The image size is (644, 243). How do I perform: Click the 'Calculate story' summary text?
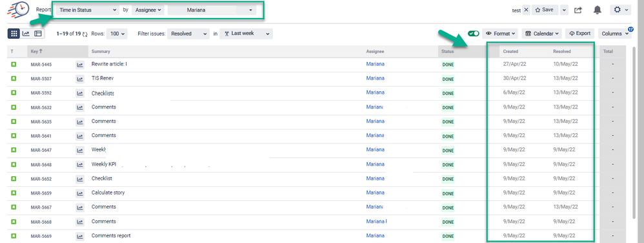(108, 193)
